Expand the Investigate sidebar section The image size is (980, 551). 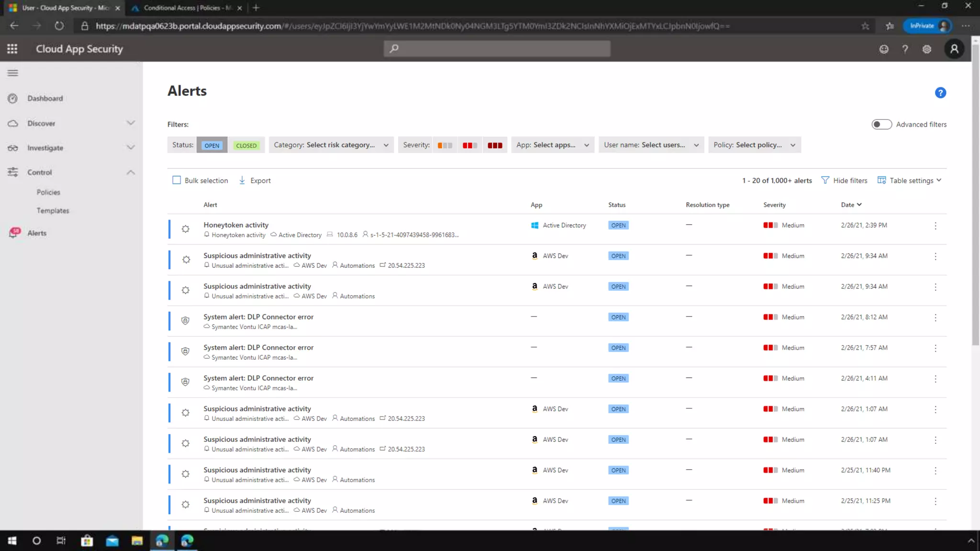(x=131, y=148)
